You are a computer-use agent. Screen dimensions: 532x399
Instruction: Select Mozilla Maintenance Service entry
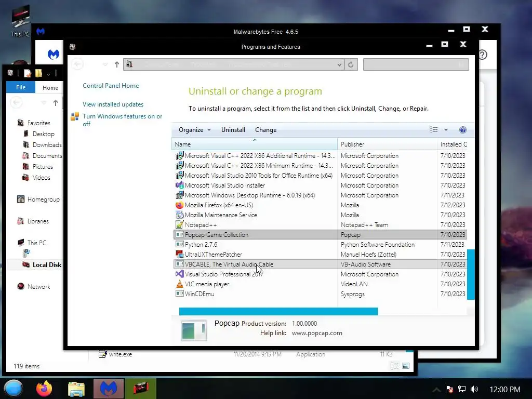point(320,215)
